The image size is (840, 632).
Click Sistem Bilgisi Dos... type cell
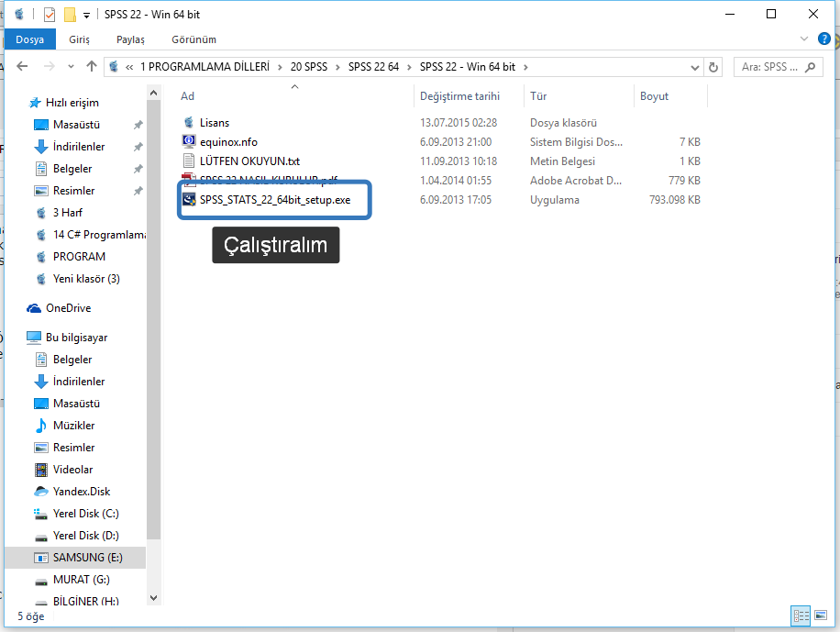click(x=576, y=142)
